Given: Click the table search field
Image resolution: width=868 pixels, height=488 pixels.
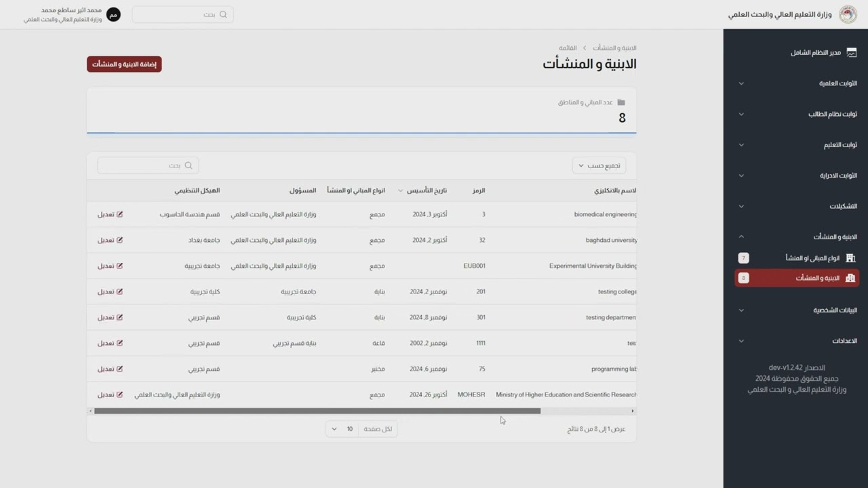Looking at the screenshot, I should coord(148,165).
